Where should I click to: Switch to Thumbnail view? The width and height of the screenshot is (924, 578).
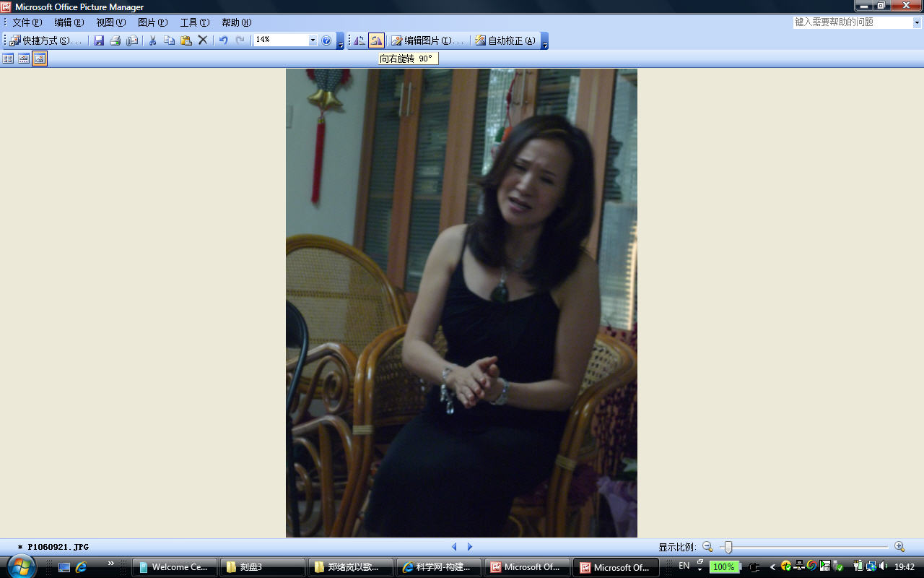coord(8,59)
